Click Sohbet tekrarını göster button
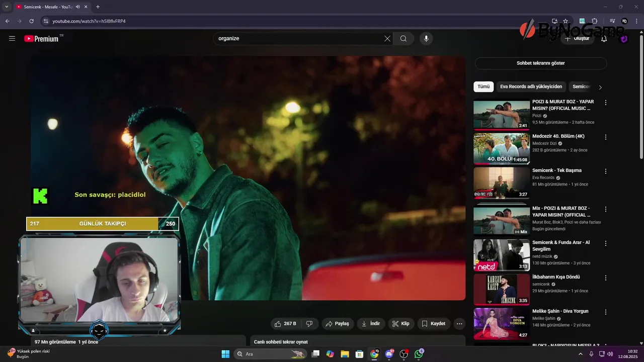644x362 pixels. 541,63
